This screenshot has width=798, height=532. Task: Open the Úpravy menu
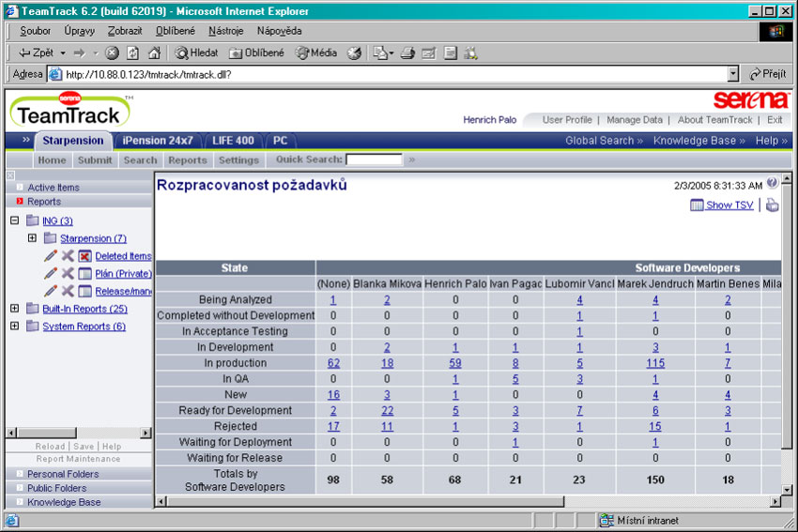pyautogui.click(x=80, y=31)
